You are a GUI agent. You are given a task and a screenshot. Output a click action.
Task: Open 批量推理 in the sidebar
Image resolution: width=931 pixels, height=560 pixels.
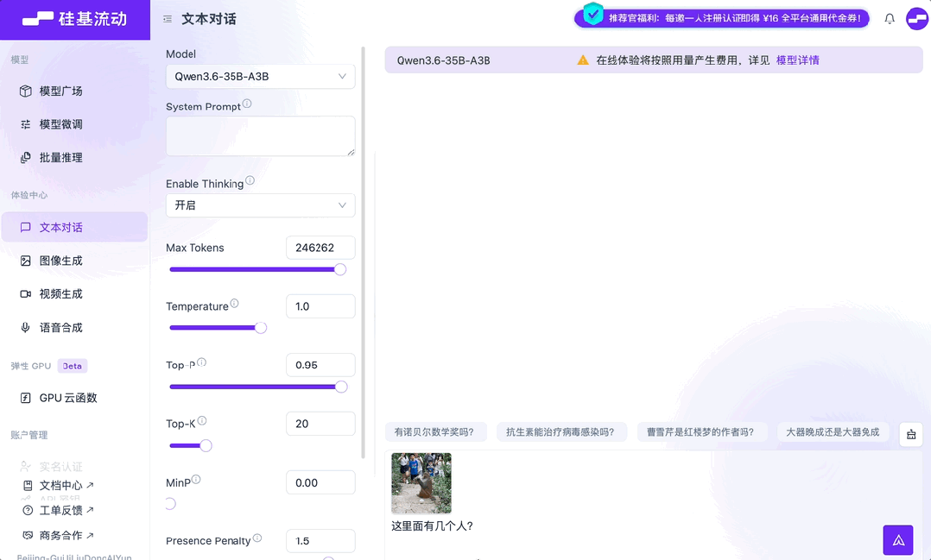(75, 157)
